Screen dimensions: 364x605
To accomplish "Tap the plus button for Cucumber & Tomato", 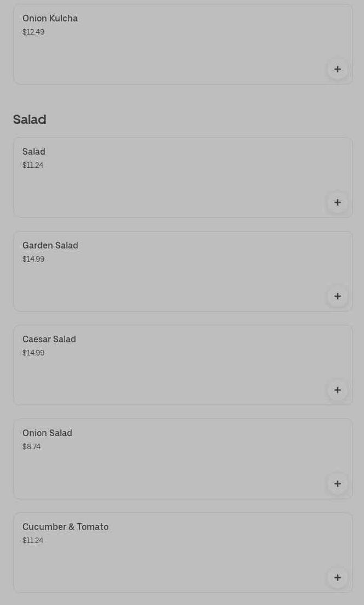I will tap(337, 578).
